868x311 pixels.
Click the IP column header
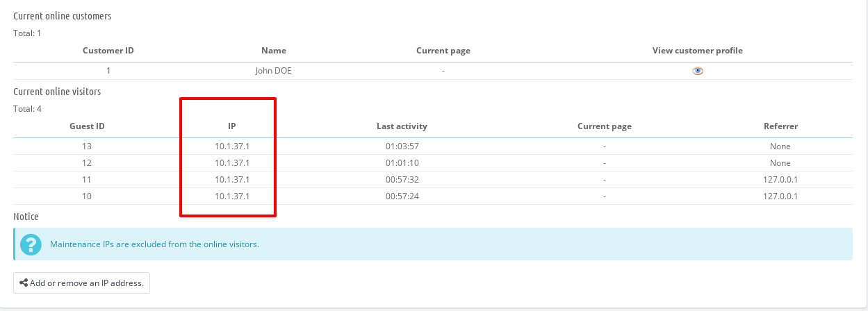pos(232,126)
